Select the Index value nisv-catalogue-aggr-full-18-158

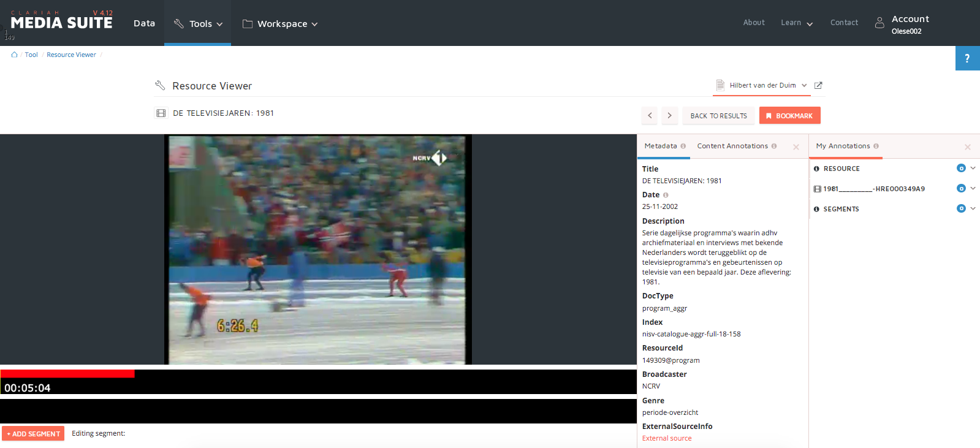point(691,334)
